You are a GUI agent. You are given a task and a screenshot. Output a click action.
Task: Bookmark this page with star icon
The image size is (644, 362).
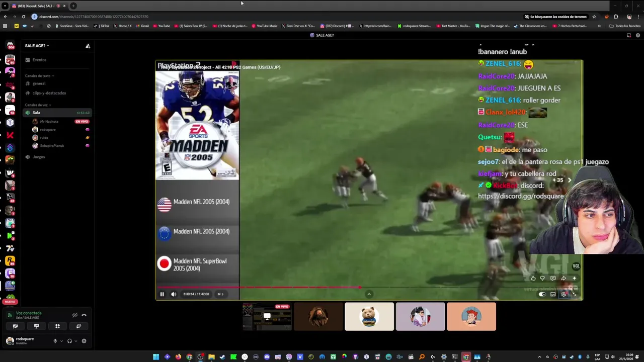tap(594, 17)
